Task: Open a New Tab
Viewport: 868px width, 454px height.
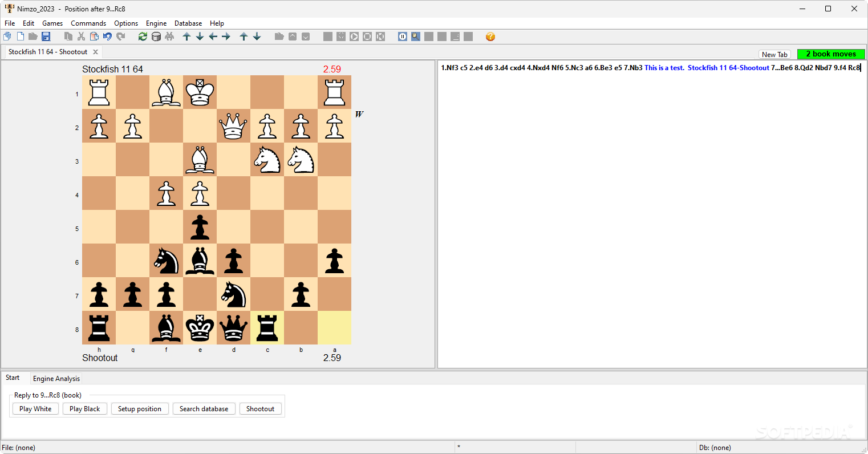Action: (774, 55)
